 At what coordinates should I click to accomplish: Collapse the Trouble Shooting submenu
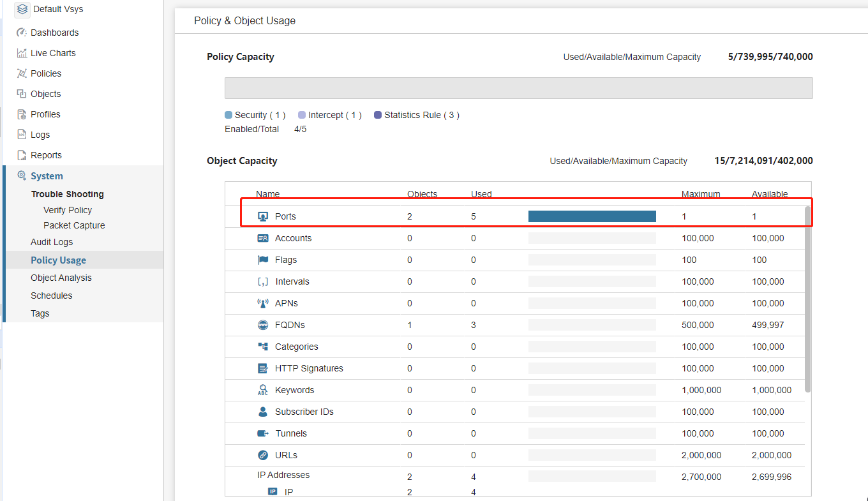(x=67, y=194)
